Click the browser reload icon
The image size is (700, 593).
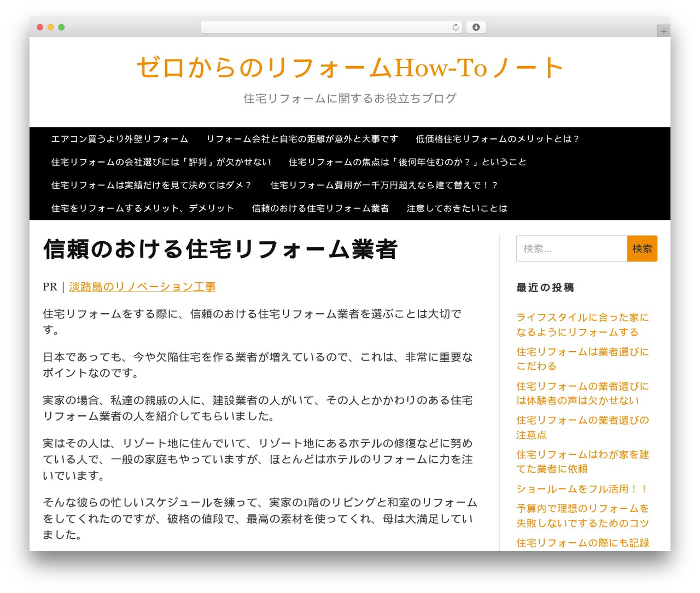(455, 27)
